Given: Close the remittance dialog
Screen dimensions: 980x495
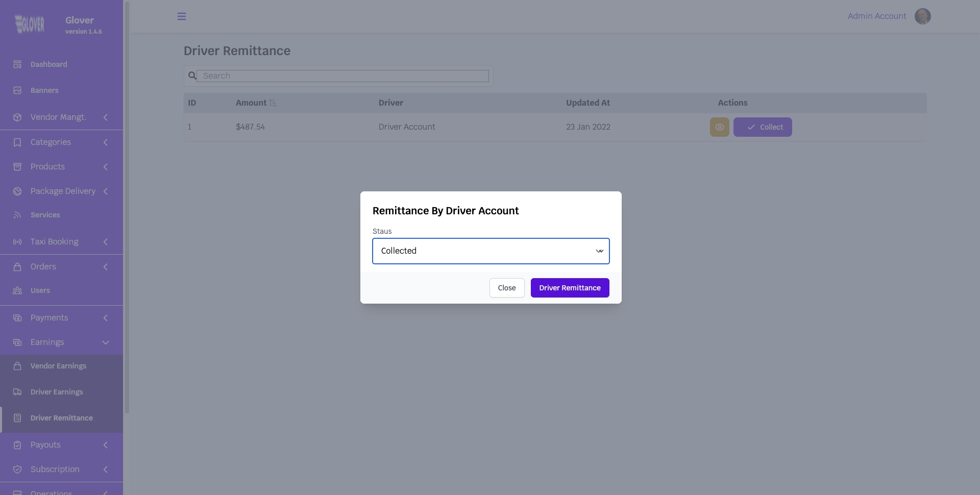Looking at the screenshot, I should 506,288.
